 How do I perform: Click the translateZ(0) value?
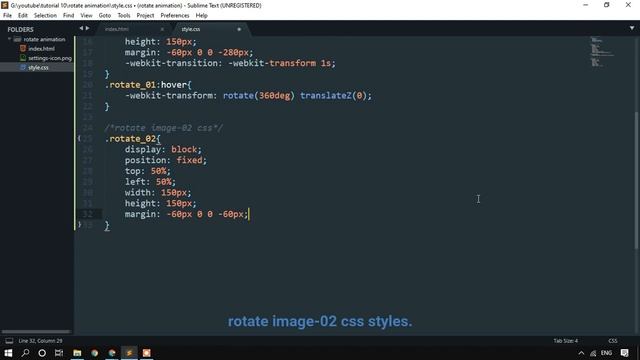333,96
